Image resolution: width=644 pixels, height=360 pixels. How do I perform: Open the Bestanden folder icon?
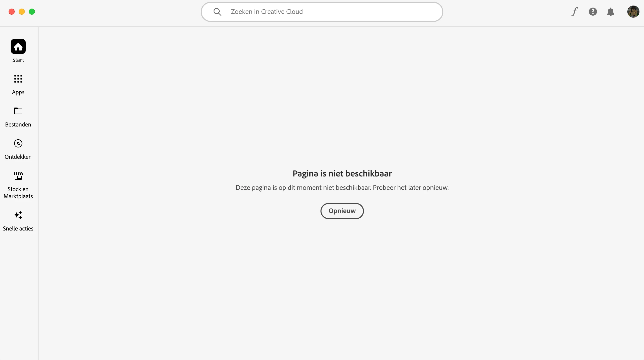click(x=18, y=111)
